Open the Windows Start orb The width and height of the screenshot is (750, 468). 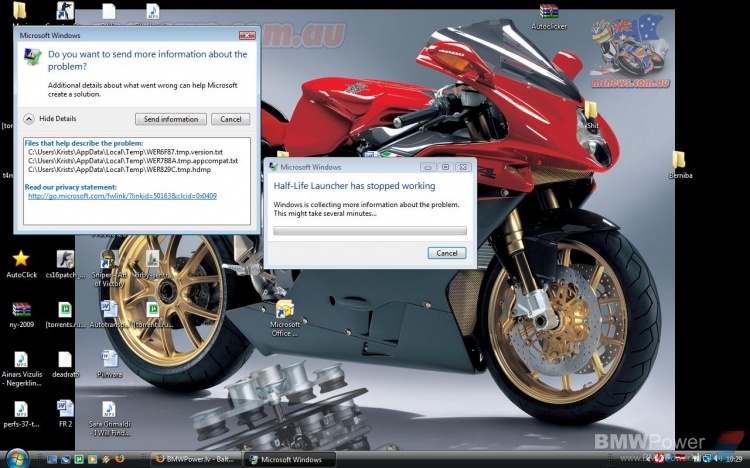point(18,459)
